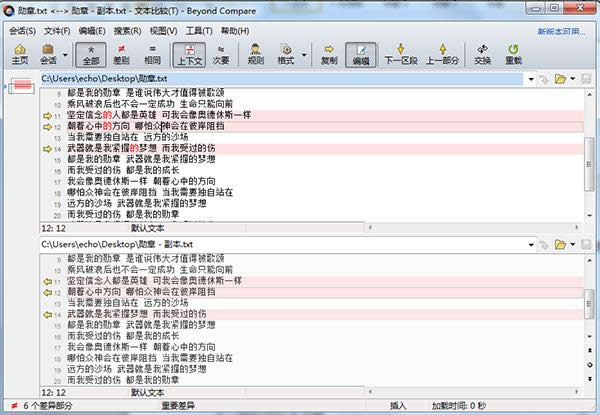Screen dimensions: 600x415
Task: Expand the bottom pane folder dropdown arrow
Action: [x=572, y=244]
